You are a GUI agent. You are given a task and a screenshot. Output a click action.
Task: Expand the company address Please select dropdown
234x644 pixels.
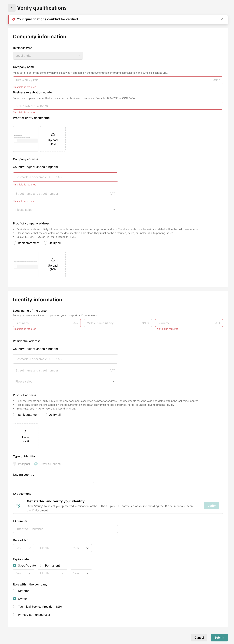coord(65,210)
